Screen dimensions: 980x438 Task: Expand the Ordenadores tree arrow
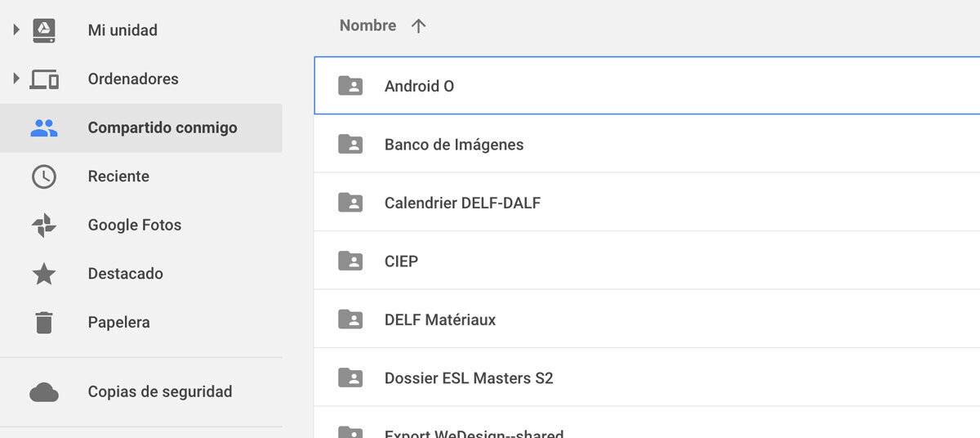coord(16,79)
